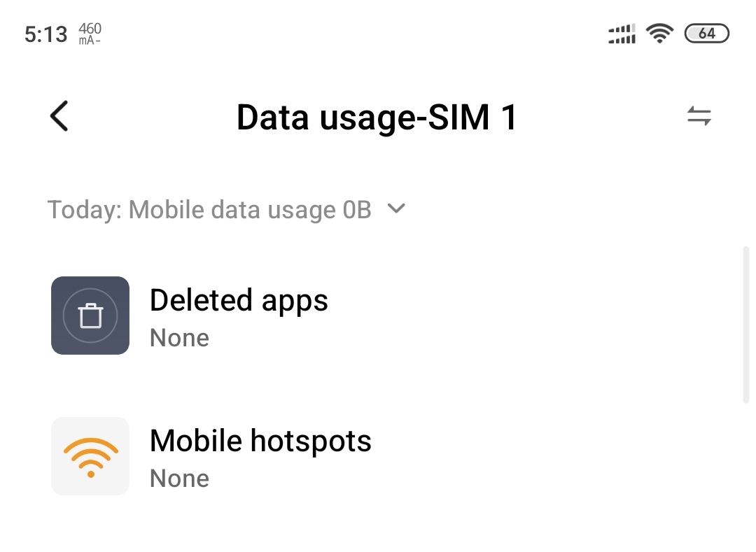Tap the Deleted apps trash icon

click(90, 316)
